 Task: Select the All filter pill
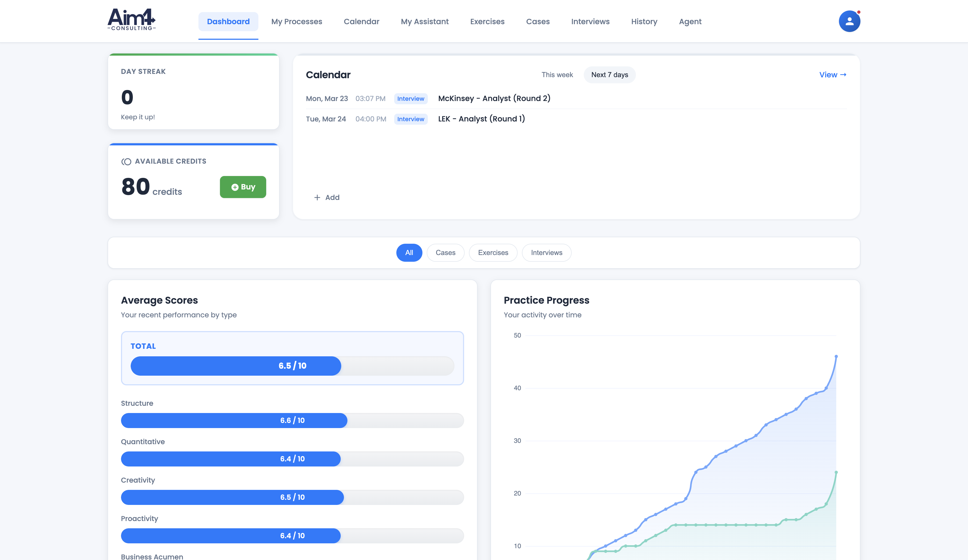point(409,253)
